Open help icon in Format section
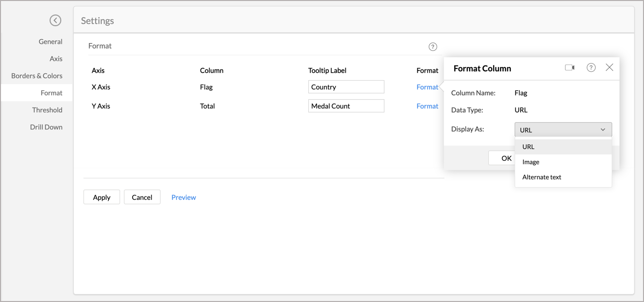The width and height of the screenshot is (644, 302). pyautogui.click(x=433, y=47)
